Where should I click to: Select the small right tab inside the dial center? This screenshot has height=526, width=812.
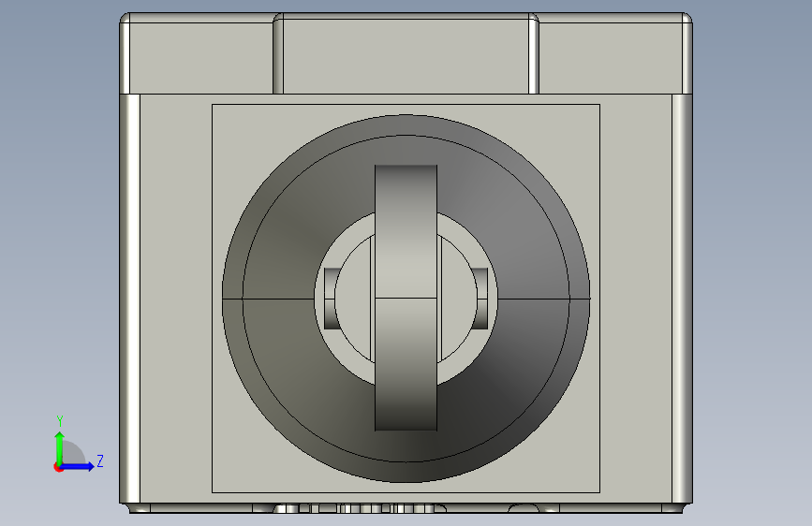(480, 299)
